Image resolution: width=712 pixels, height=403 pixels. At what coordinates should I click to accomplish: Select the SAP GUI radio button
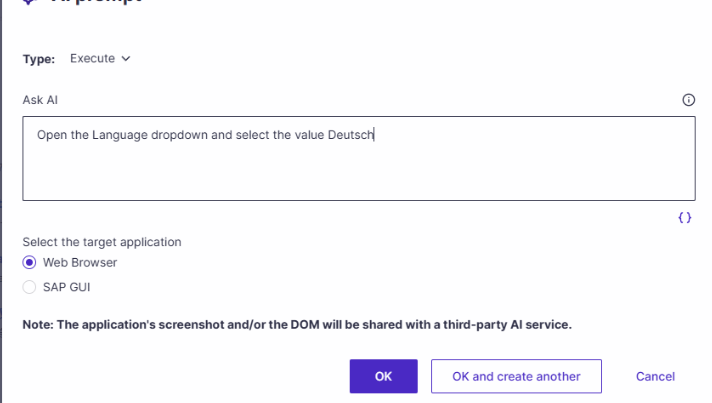(30, 287)
